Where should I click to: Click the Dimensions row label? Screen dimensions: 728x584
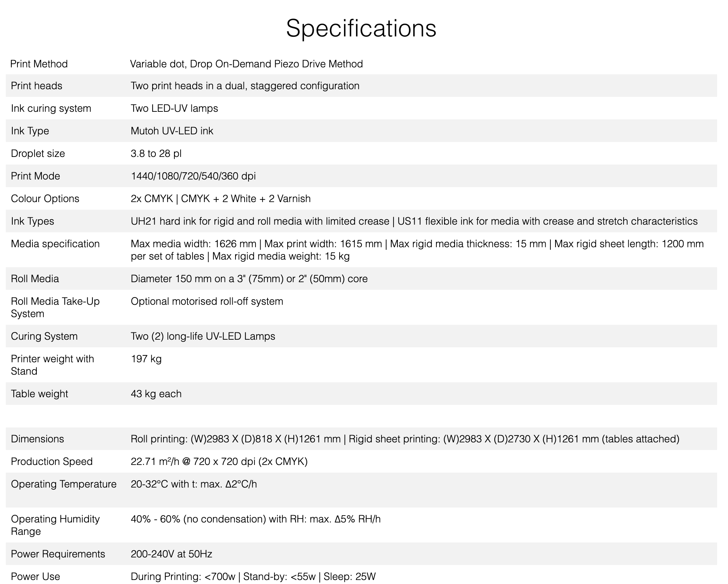pos(37,439)
